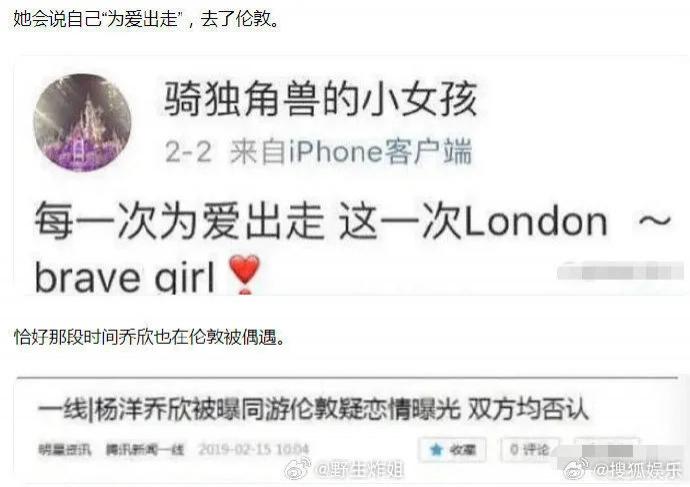Screen dimensions: 690x487
Task: Open the 杨洋乔欣 London news headline
Action: (312, 410)
